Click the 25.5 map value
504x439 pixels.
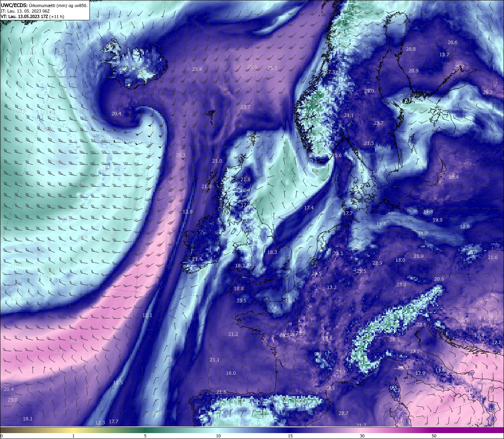361,271
